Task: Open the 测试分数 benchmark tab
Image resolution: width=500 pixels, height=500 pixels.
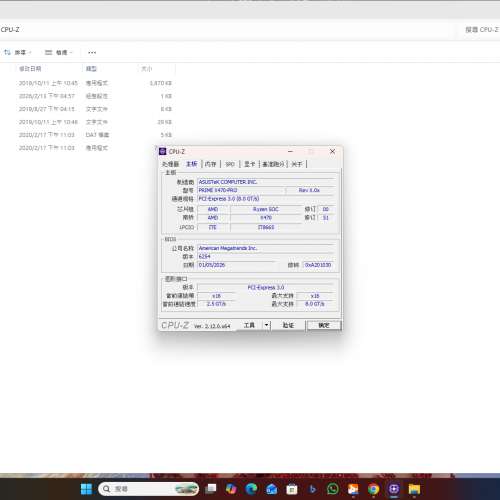Action: coord(273,164)
